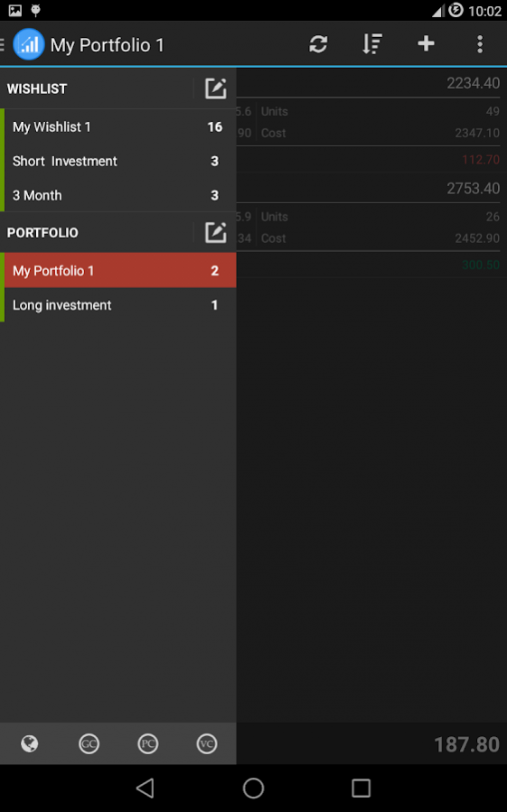
Task: Tap the 2347.10 cost value
Action: (477, 133)
